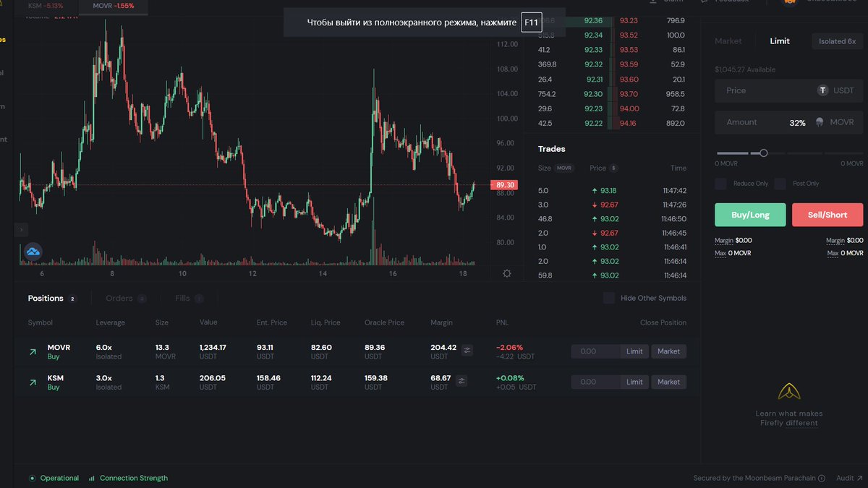Click Limit close for MOVR position

(634, 351)
